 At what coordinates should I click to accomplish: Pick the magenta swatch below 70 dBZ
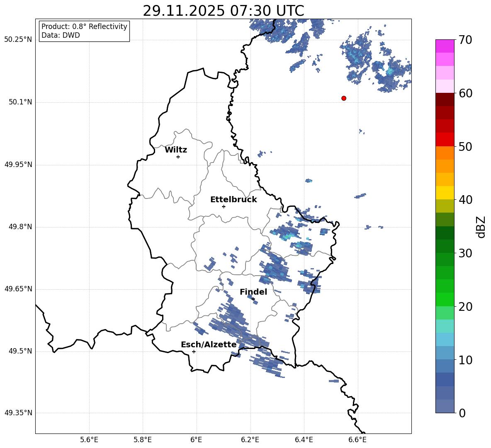[x=445, y=46]
